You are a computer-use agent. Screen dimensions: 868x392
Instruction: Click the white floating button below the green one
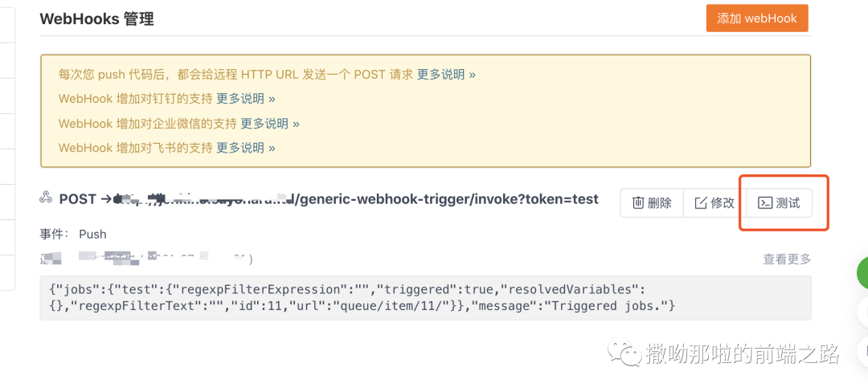pos(862,311)
